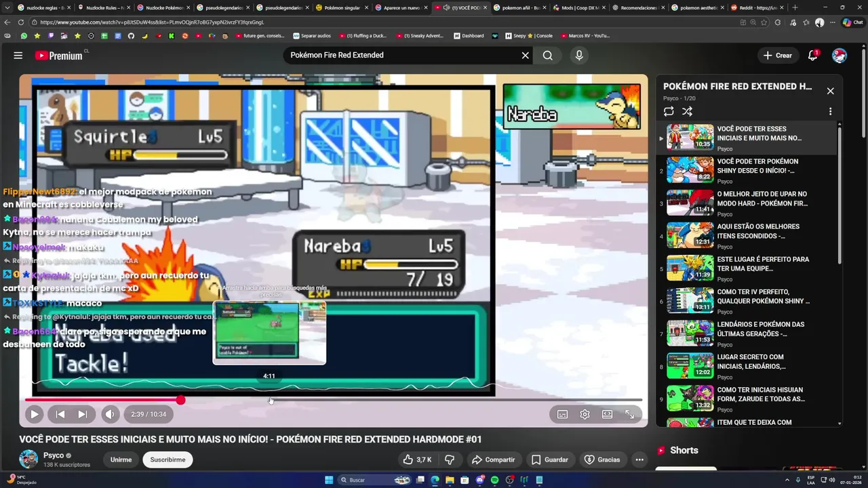This screenshot has width=868, height=488.
Task: Switch player to theater mode
Action: pyautogui.click(x=607, y=414)
